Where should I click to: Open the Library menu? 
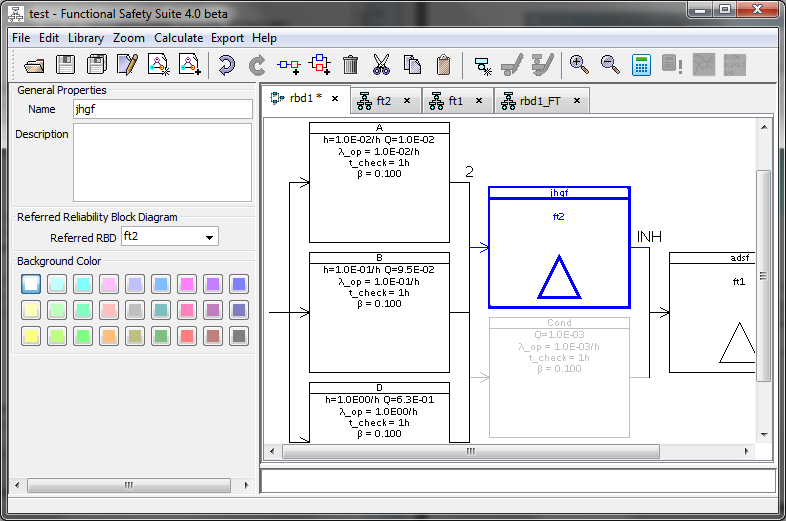click(x=86, y=38)
